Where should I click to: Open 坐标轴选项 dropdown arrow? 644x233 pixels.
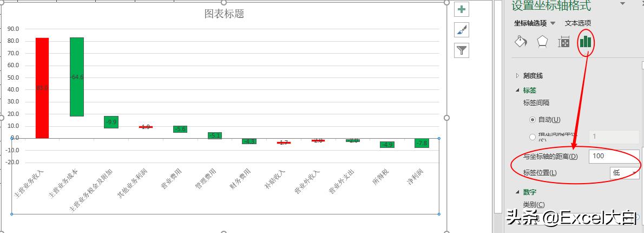553,23
